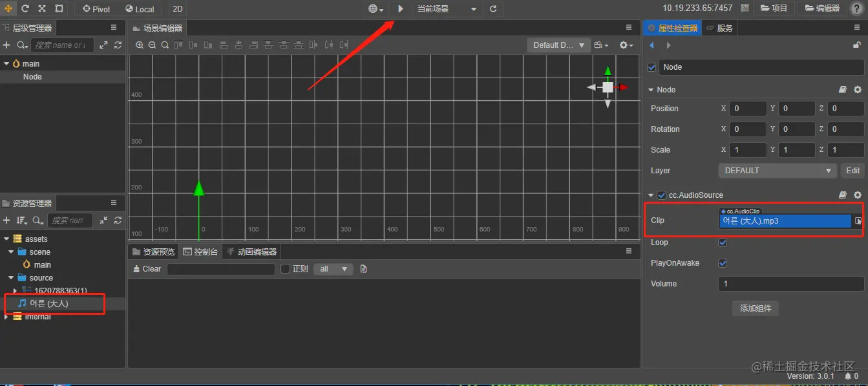This screenshot has width=868, height=386.
Task: Zoom in the scene editor
Action: click(140, 45)
